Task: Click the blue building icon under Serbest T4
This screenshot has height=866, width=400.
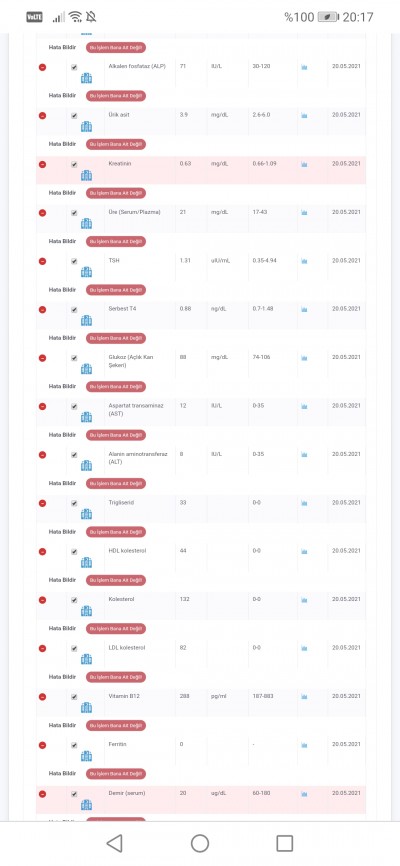Action: pyautogui.click(x=86, y=321)
